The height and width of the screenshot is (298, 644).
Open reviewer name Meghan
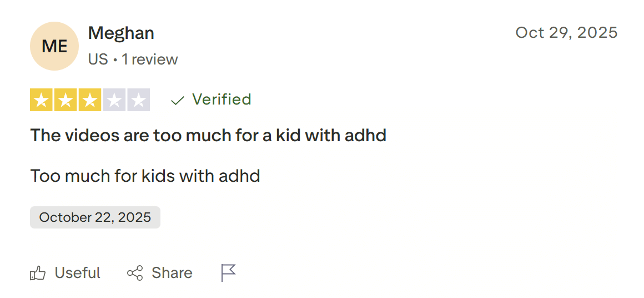click(x=121, y=33)
